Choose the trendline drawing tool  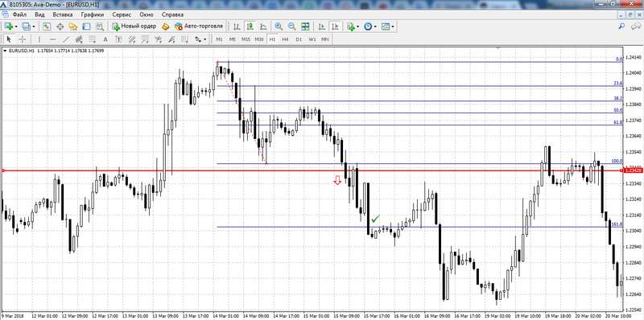point(66,39)
